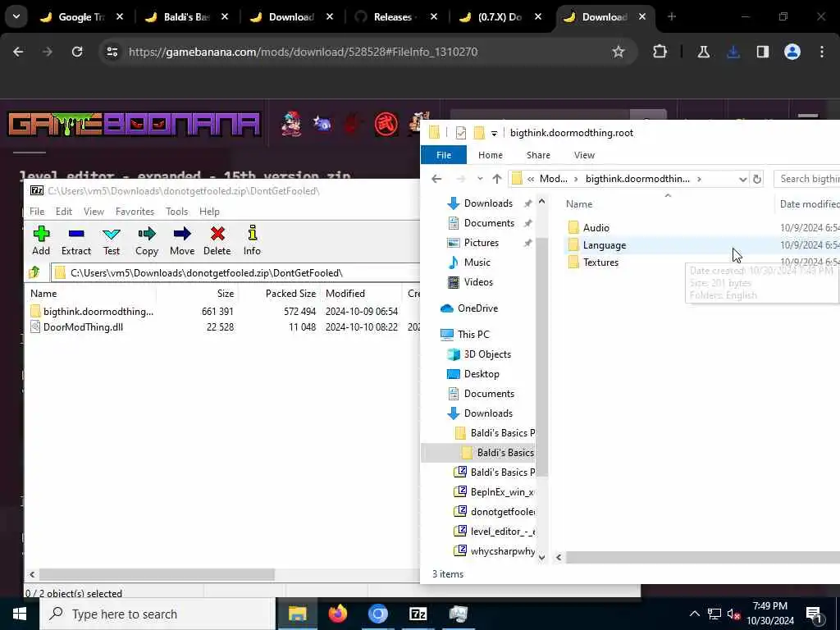This screenshot has width=840, height=630.
Task: Switch to the Baldi's Bas browser tab
Action: pos(187,17)
